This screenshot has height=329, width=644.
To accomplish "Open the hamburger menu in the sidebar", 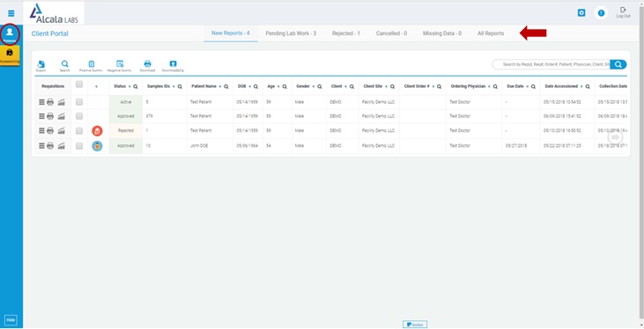I will [x=11, y=13].
